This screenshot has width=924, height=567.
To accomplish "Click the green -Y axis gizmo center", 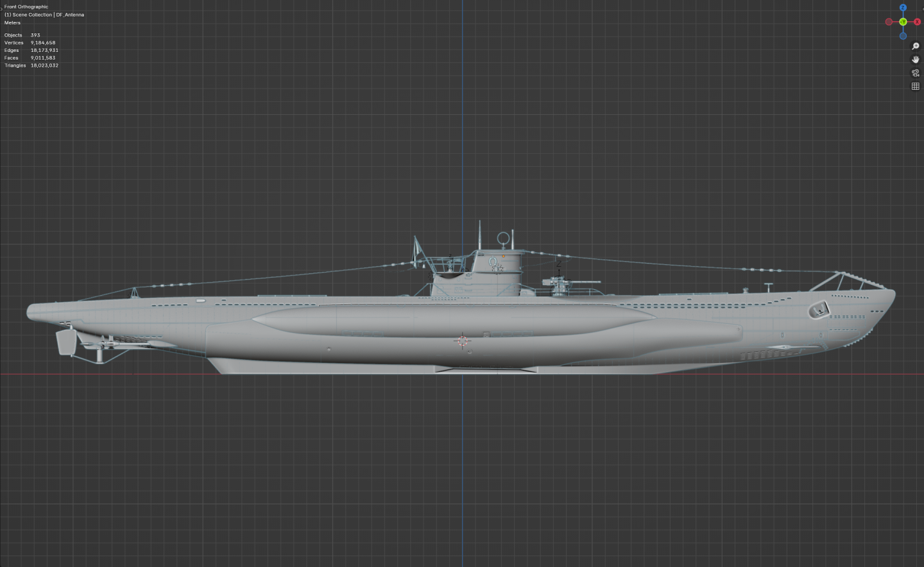I will [x=903, y=22].
